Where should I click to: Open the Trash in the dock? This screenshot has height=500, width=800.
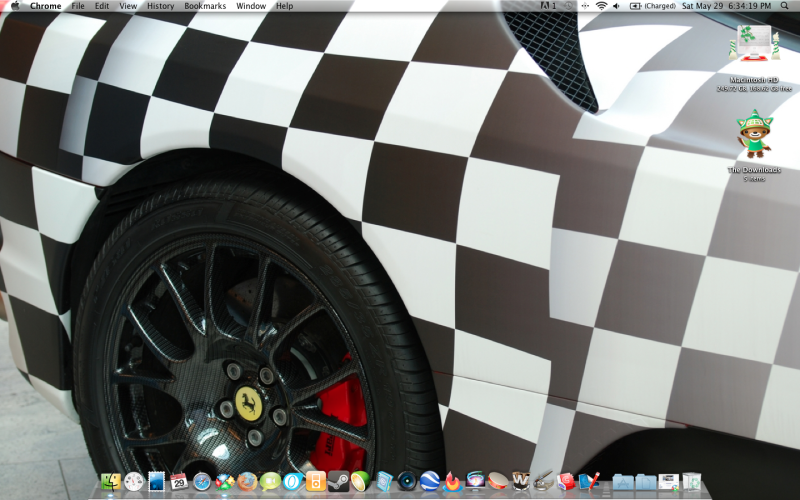[692, 482]
